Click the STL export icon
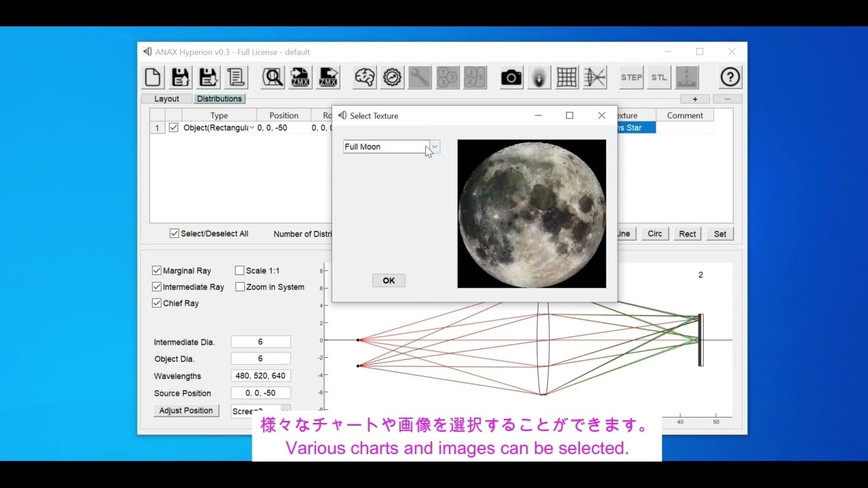 659,77
